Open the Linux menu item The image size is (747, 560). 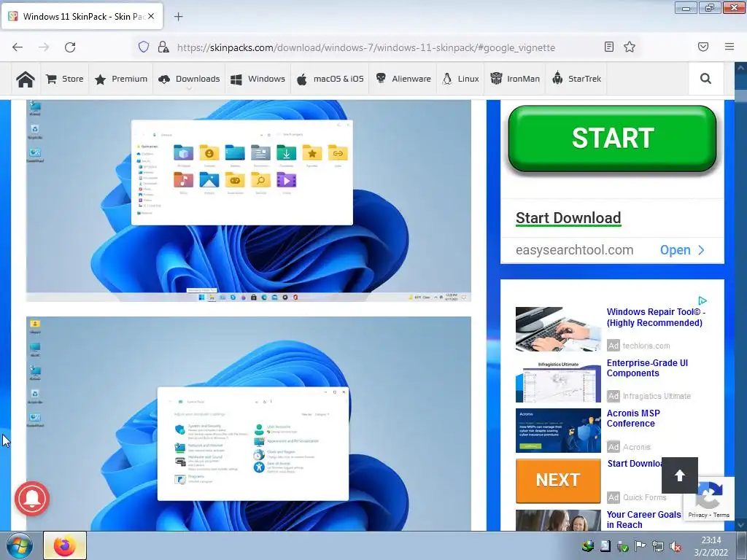tap(460, 79)
